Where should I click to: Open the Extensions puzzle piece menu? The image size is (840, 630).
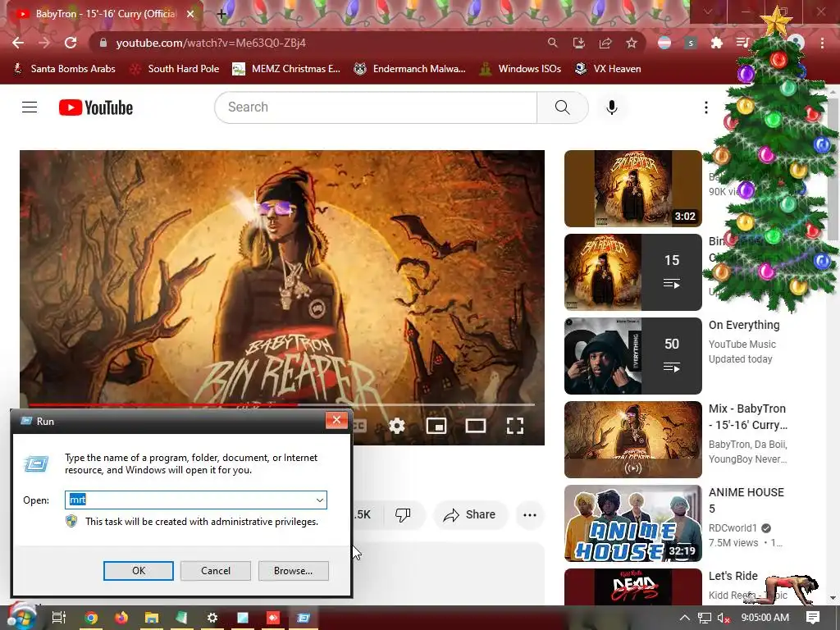pos(717,43)
